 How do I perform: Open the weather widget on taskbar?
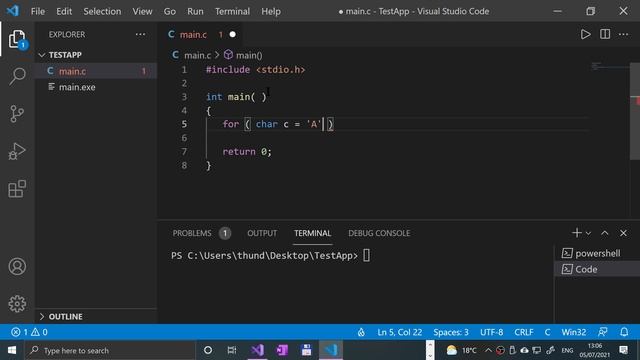[x=462, y=350]
